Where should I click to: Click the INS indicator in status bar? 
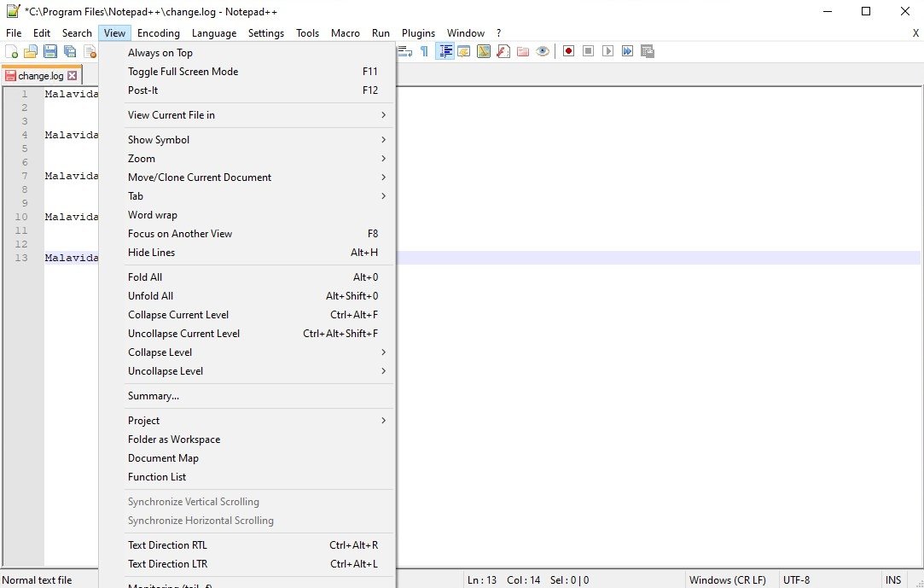point(892,580)
